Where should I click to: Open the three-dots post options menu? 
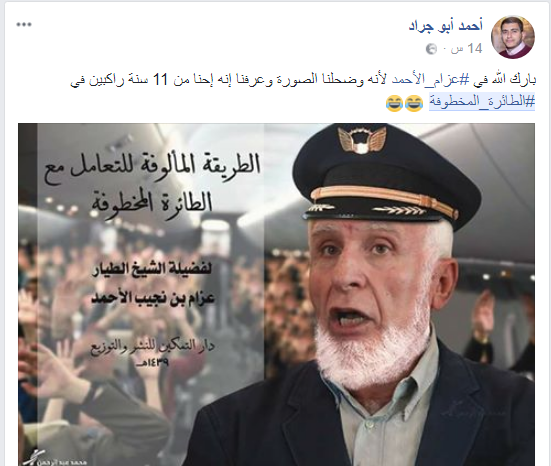click(x=24, y=25)
